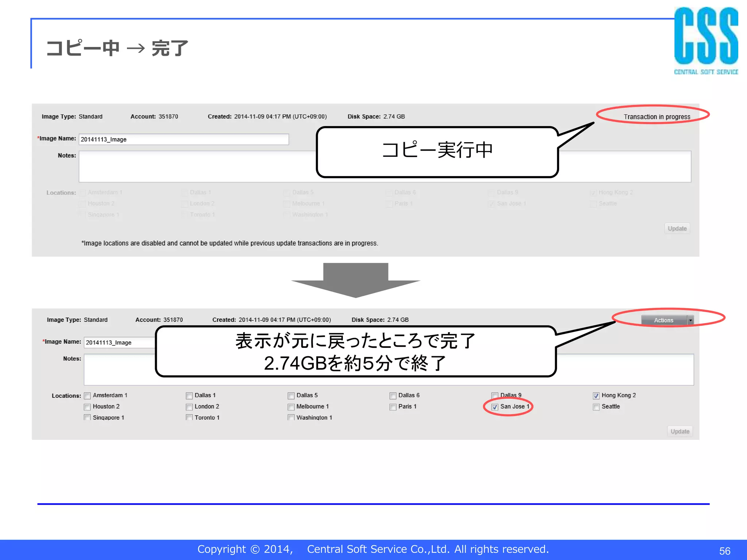Toggle the San Jose 1 checkbox in lower panel
The height and width of the screenshot is (560, 747).
click(x=495, y=407)
